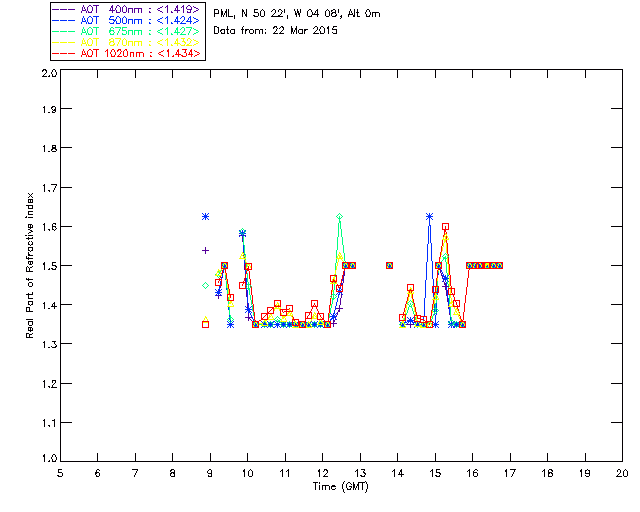Click the time-axis tick label 16
Viewport: 640px width, 512px height.
click(x=473, y=473)
